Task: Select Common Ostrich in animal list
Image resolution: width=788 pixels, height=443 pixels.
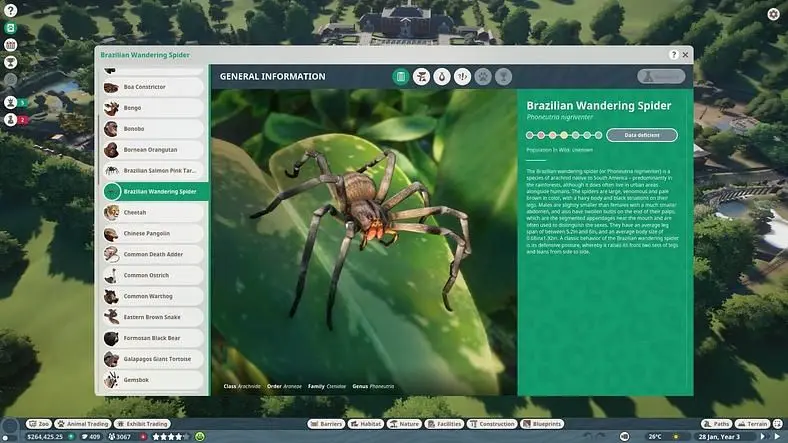Action: coord(153,276)
